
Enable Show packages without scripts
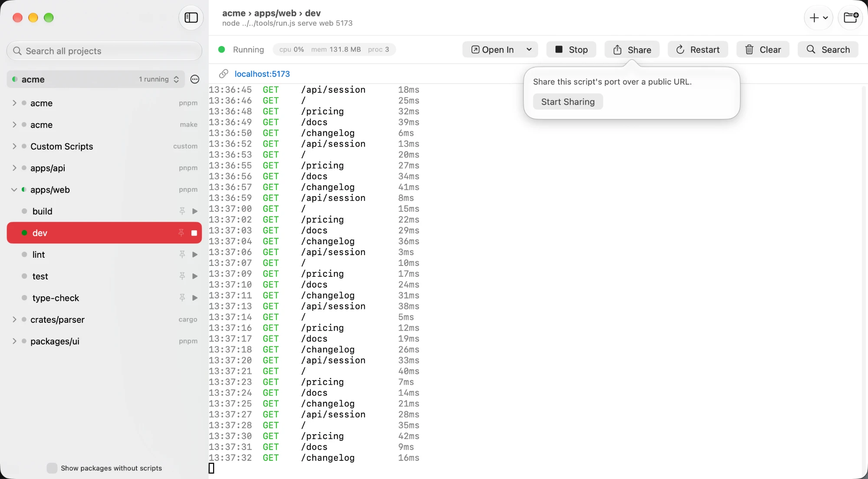click(x=52, y=468)
